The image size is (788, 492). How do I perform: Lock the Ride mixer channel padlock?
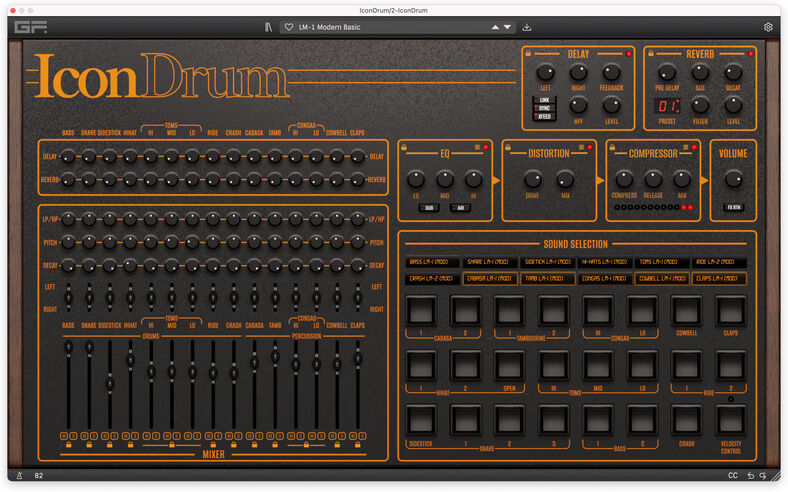[213, 445]
